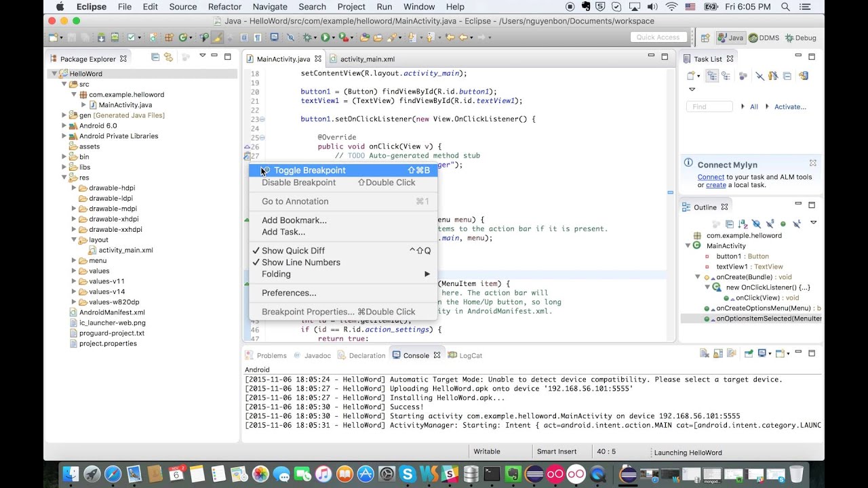Open the activity_main.xml editor tab

pos(362,59)
